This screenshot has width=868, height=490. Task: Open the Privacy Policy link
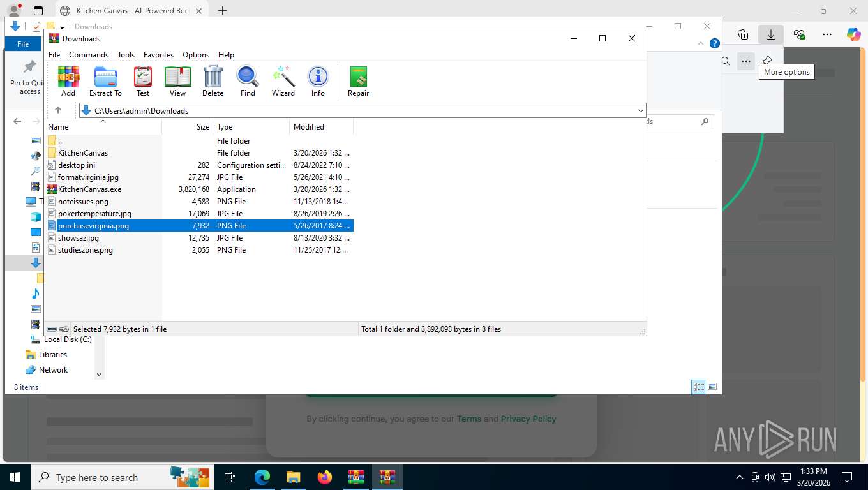click(x=528, y=419)
